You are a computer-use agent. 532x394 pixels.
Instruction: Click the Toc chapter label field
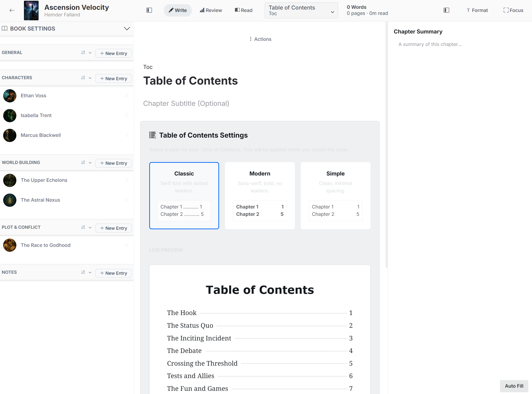click(x=148, y=67)
